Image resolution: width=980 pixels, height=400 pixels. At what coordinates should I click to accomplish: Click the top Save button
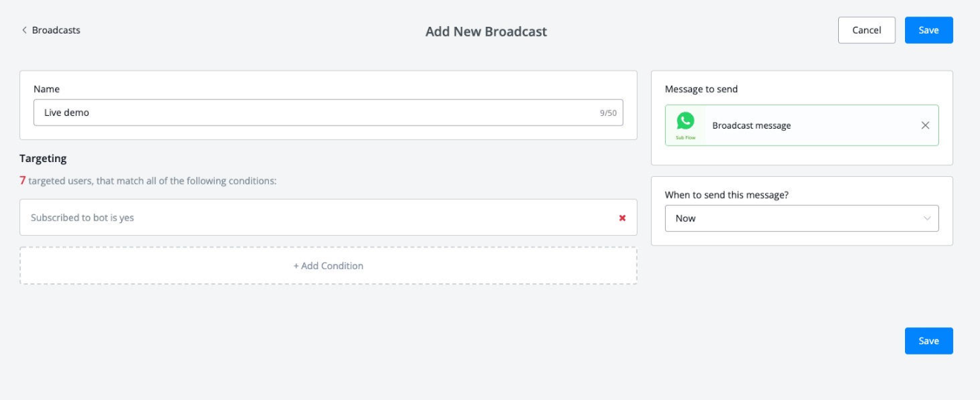tap(928, 30)
